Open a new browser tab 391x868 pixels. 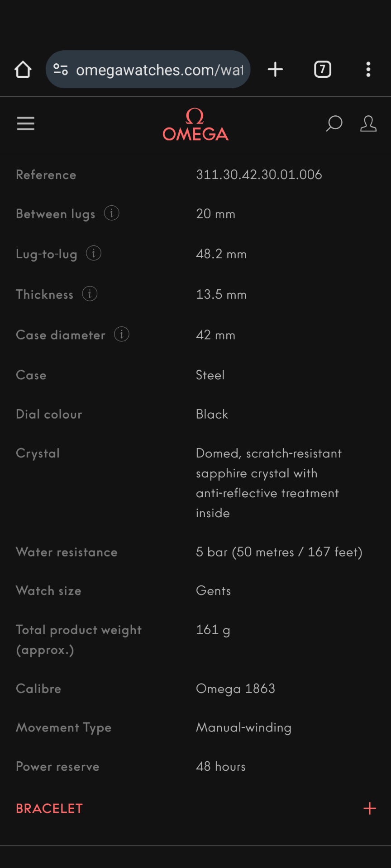275,70
